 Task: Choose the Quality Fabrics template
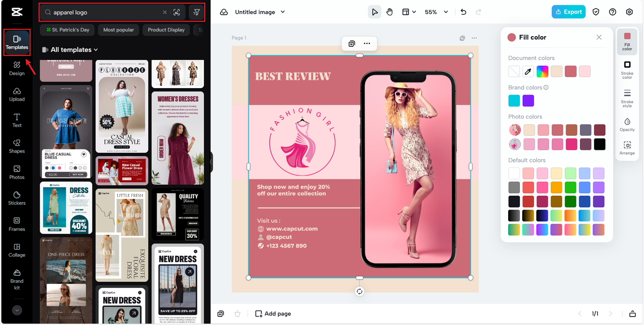(x=178, y=215)
